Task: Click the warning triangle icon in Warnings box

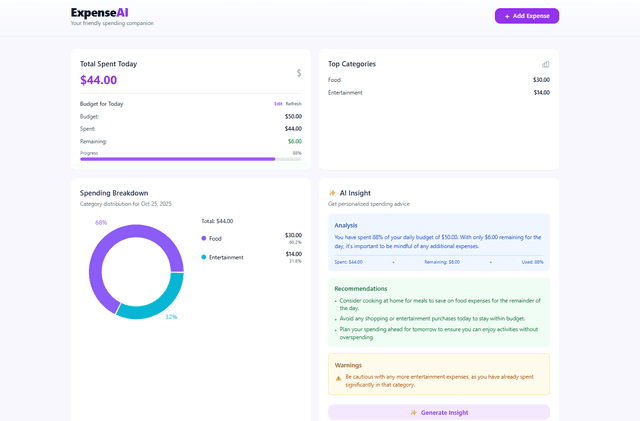Action: point(338,378)
